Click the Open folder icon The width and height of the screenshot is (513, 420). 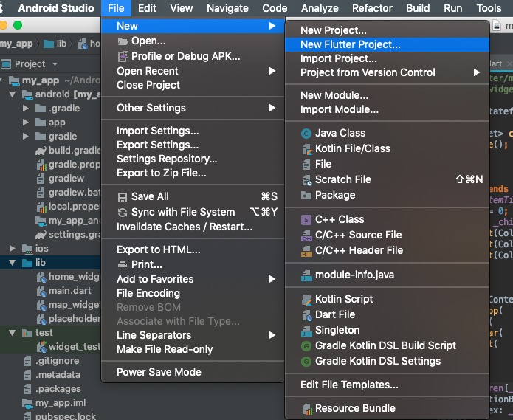pos(123,41)
